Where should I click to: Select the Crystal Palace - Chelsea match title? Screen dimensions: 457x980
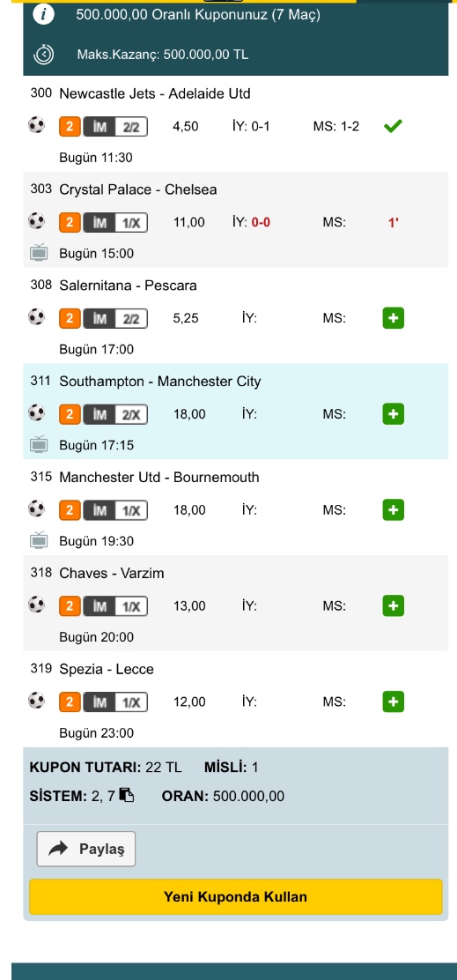pos(138,189)
